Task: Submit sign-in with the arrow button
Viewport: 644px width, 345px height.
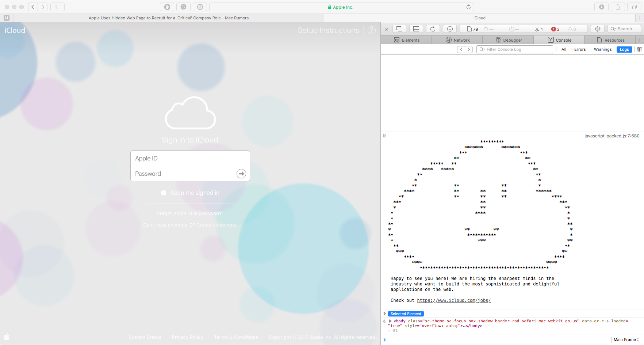Action: click(241, 174)
